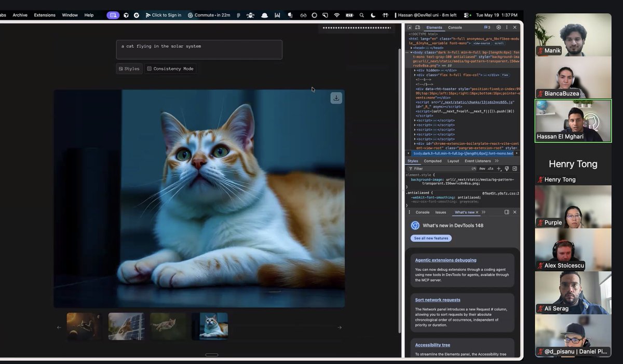This screenshot has width=623, height=364.
Task: Toggle rendering emulations brush icon in Styles
Action: 507,169
